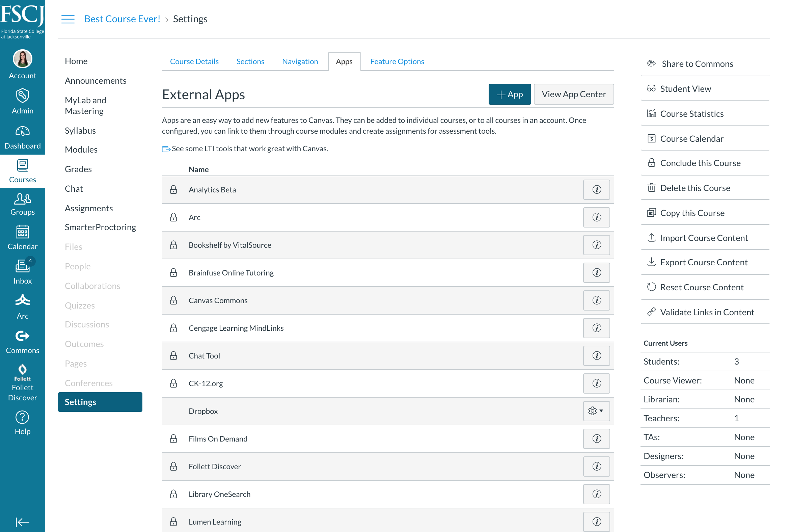
Task: Switch to Feature Options tab
Action: [397, 61]
